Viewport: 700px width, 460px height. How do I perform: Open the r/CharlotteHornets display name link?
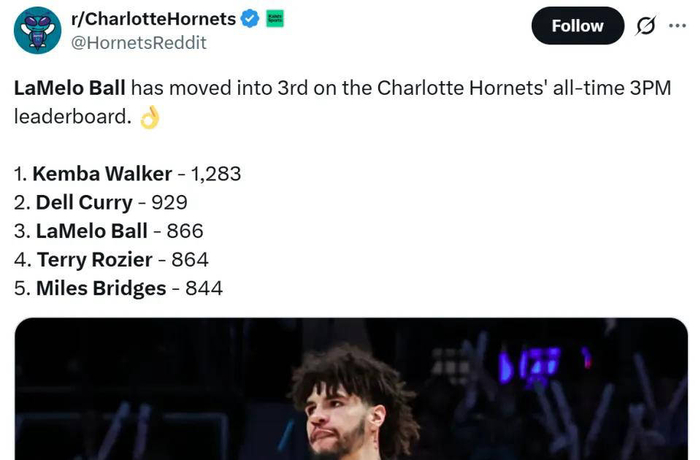coord(155,19)
